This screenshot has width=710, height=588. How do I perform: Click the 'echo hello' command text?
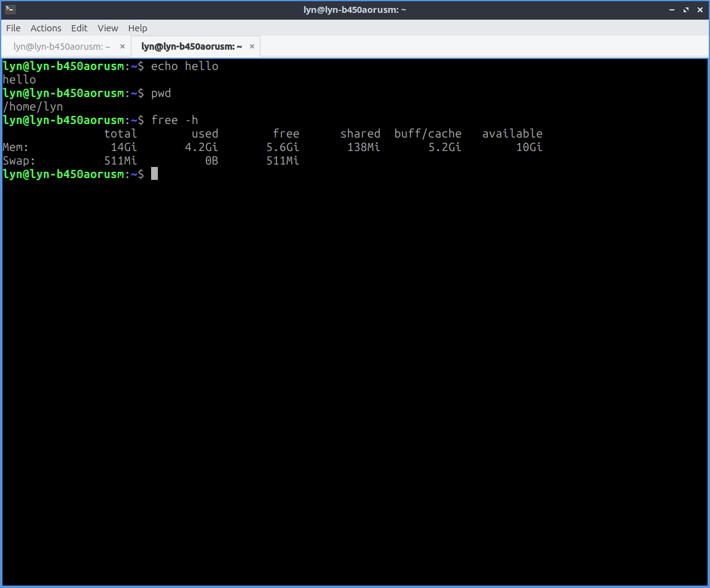(184, 66)
